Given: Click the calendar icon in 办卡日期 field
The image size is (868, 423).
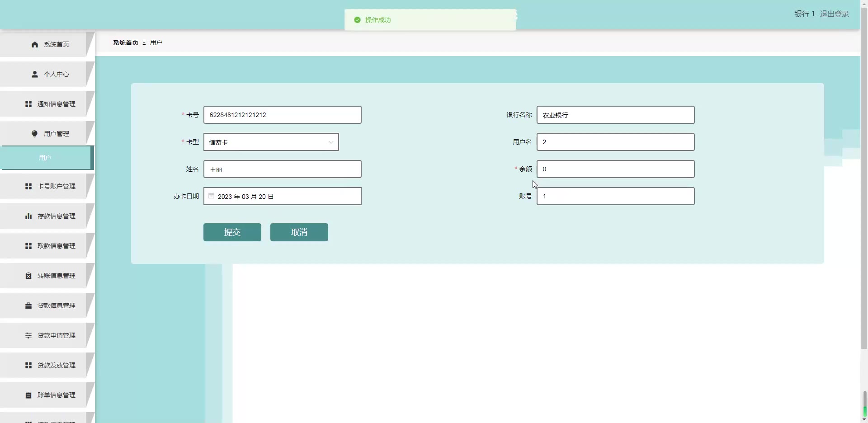Looking at the screenshot, I should [211, 196].
